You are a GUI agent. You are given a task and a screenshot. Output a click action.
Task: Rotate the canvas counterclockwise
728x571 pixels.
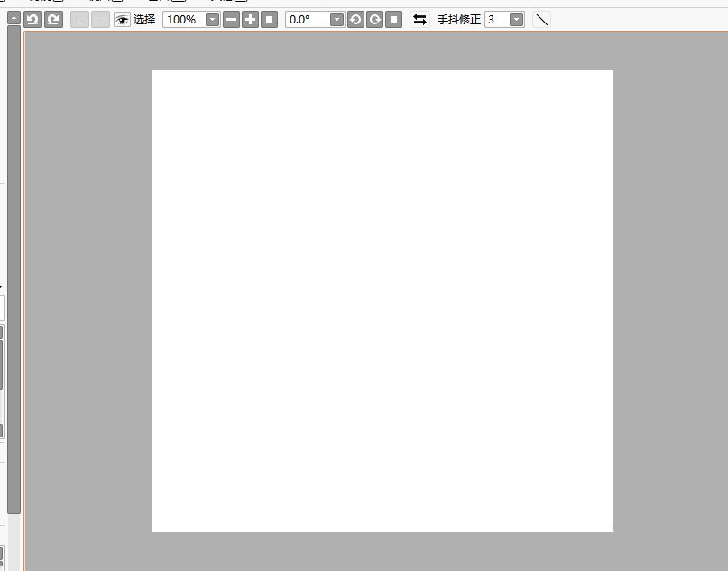tap(355, 20)
